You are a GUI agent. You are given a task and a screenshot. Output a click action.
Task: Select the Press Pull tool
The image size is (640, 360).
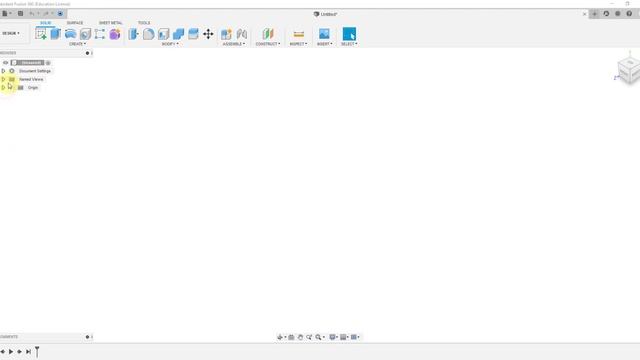pos(133,34)
